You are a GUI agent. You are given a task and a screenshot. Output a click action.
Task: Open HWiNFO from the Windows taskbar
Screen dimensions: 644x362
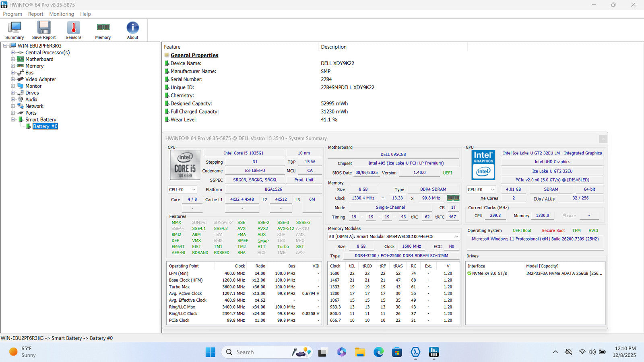tap(433, 352)
